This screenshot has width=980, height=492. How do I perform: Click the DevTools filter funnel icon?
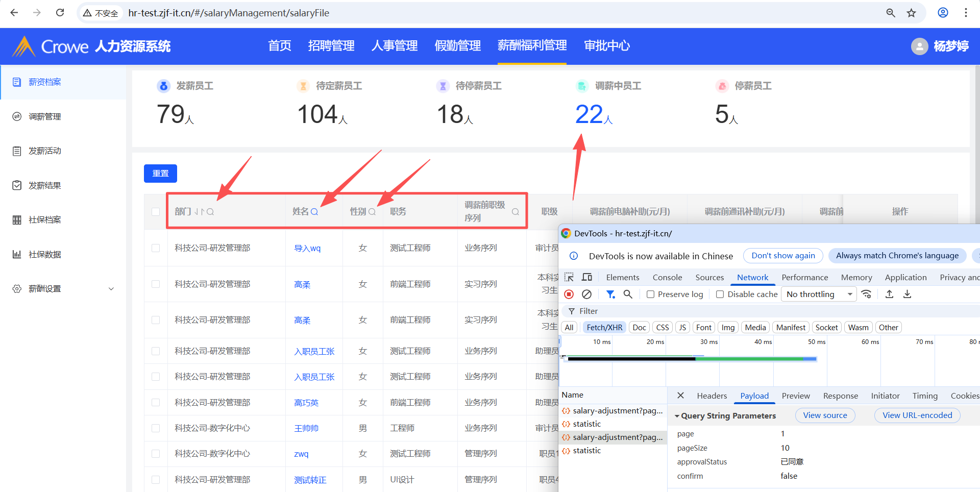[x=610, y=294]
